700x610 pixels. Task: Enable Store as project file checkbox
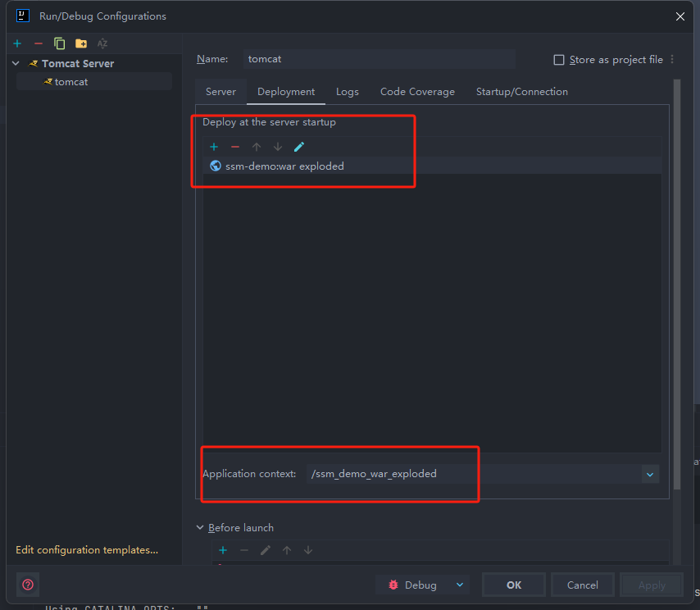point(559,60)
